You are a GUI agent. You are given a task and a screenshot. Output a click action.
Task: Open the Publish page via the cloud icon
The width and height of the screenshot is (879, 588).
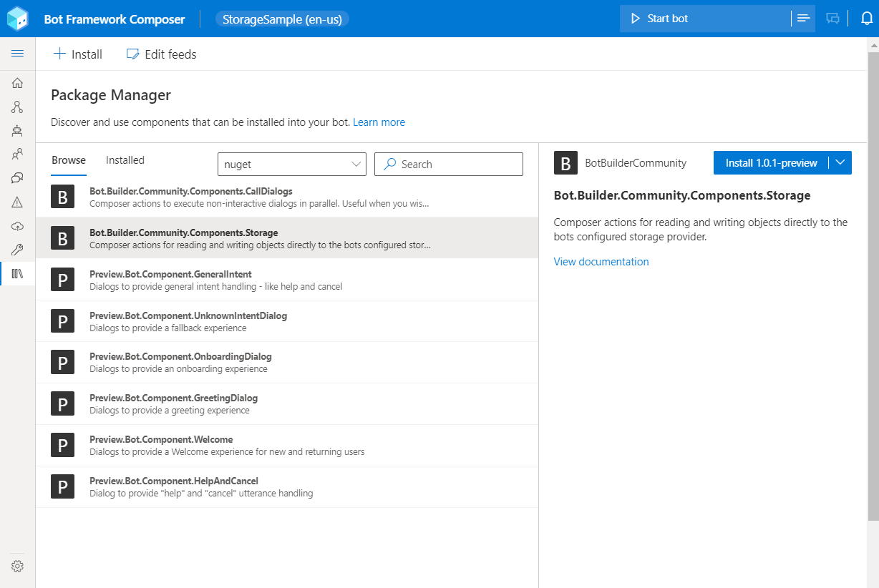[x=17, y=226]
